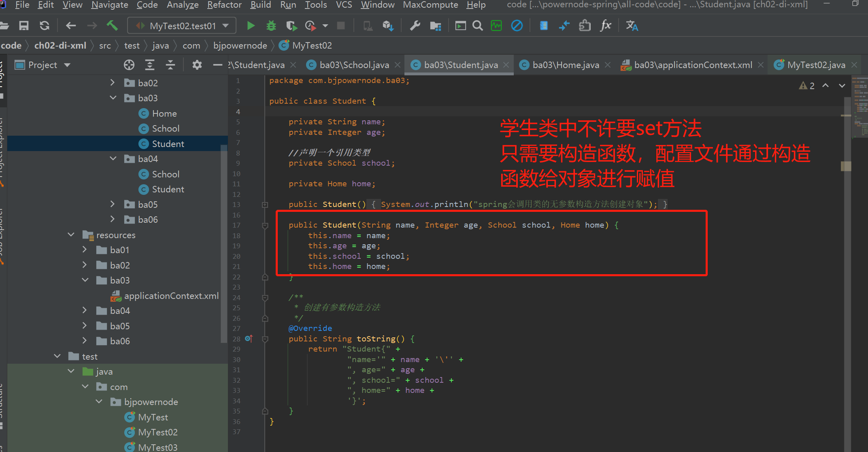Click the locate target icon in Project panel
The height and width of the screenshot is (452, 868).
click(x=129, y=65)
